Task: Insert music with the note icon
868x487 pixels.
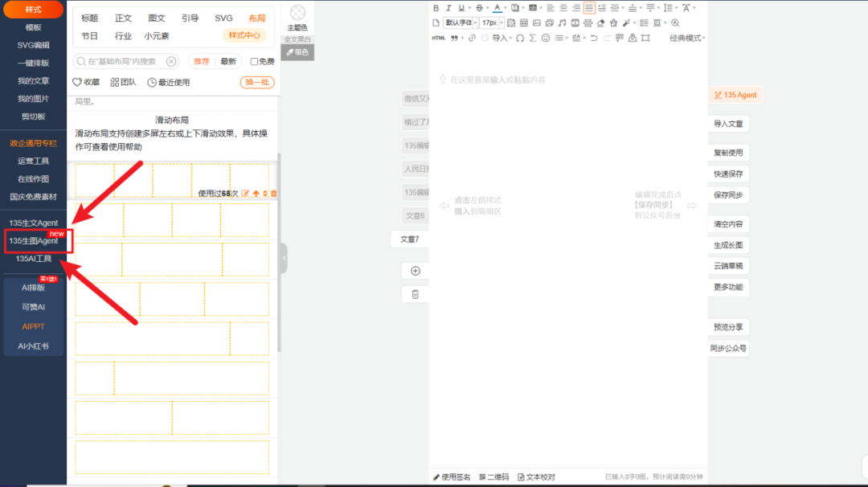Action: [562, 23]
